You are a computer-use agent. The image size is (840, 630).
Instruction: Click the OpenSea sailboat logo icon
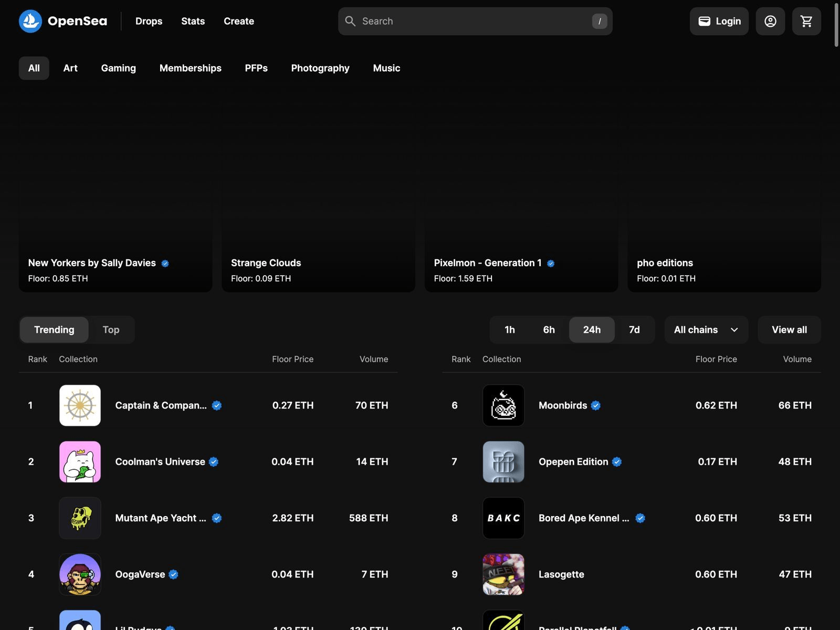30,21
